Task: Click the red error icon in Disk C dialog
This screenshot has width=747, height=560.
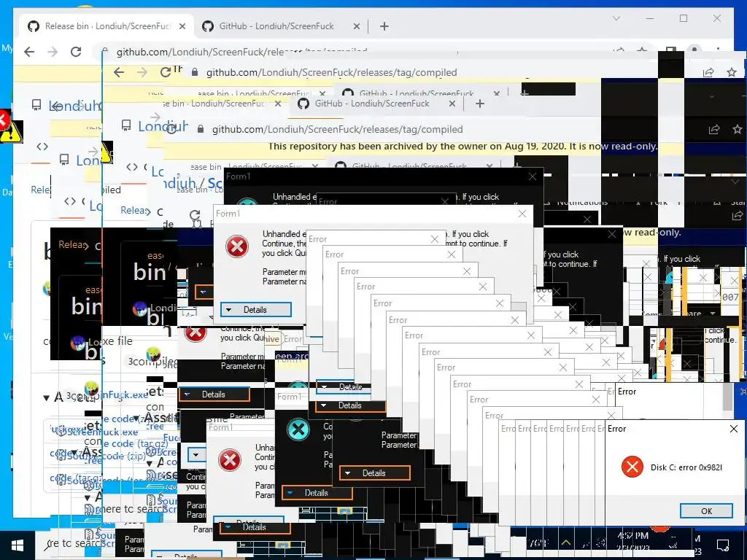Action: coord(632,467)
